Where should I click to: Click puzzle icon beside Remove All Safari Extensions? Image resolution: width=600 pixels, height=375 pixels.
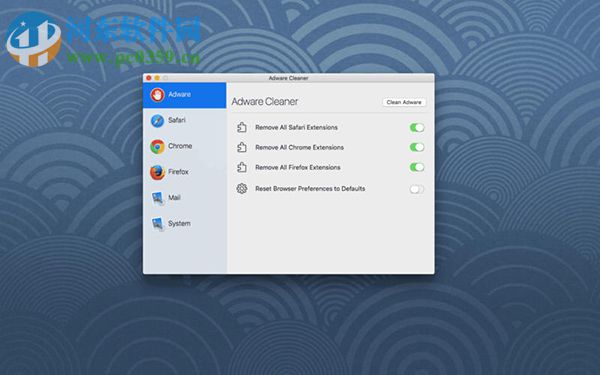coord(241,127)
